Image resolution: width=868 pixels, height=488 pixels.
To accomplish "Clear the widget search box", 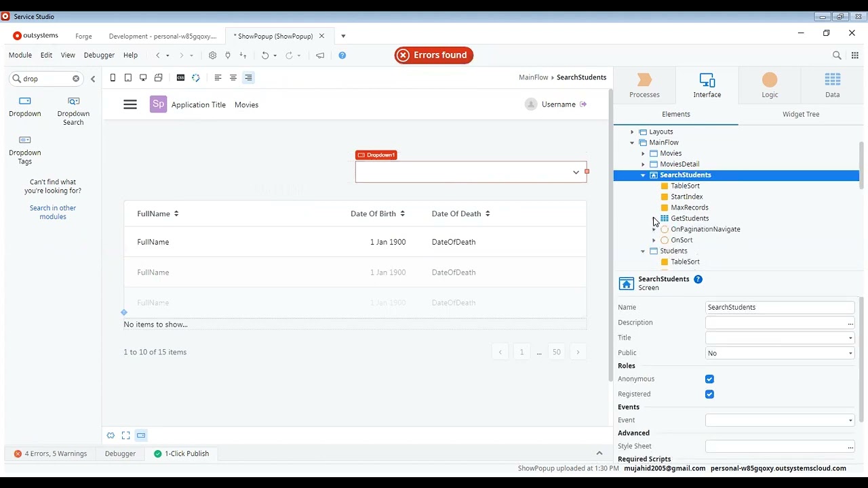I will pos(76,79).
